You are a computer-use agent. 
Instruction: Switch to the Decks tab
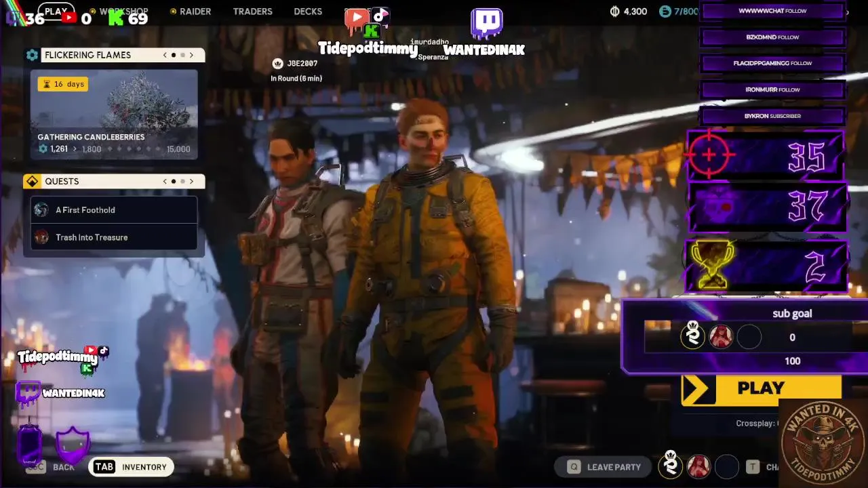click(x=308, y=12)
